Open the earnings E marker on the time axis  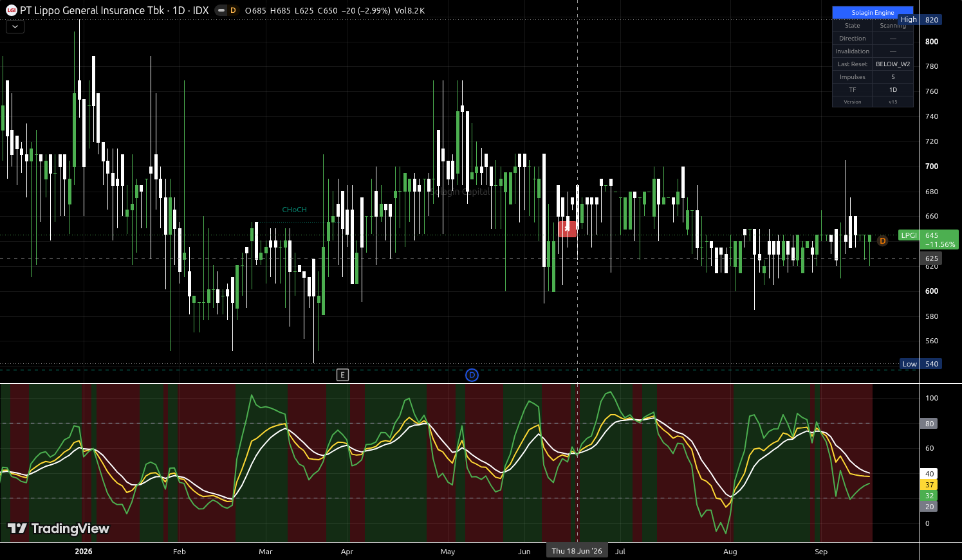coord(342,375)
